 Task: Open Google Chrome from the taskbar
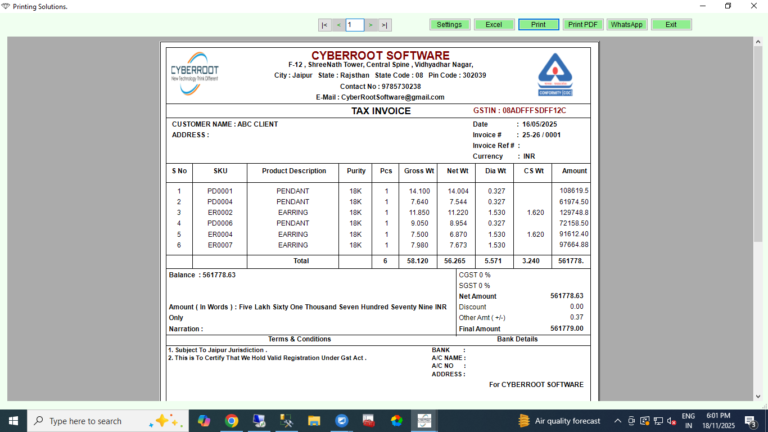232,421
